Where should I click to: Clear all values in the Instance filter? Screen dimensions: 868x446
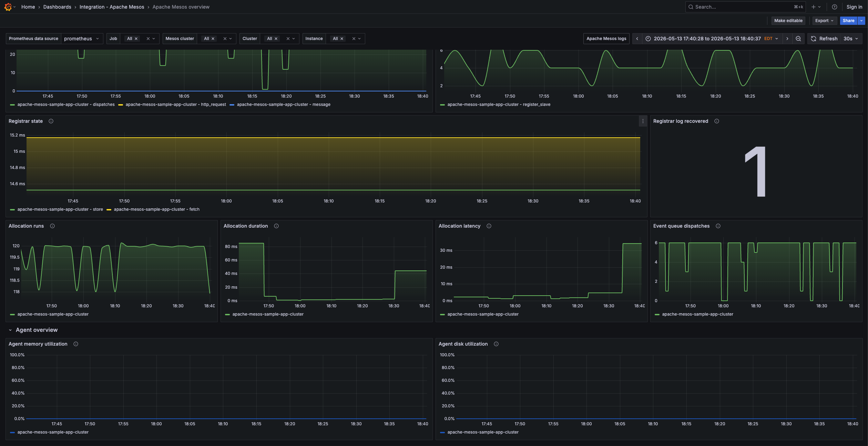354,39
